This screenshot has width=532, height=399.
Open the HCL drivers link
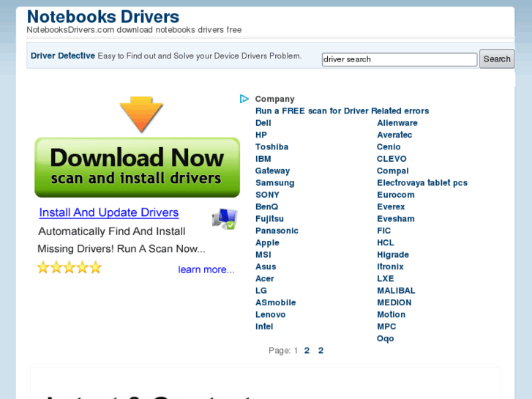point(386,243)
